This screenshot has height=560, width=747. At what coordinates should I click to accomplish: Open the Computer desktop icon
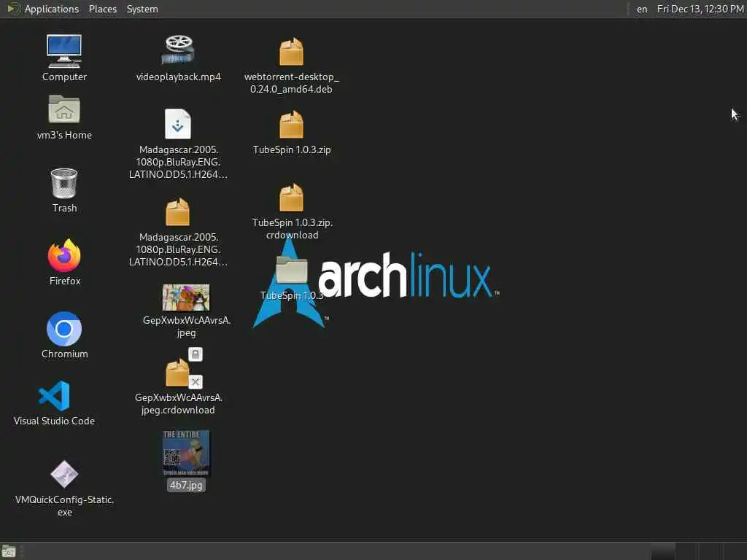pos(64,51)
